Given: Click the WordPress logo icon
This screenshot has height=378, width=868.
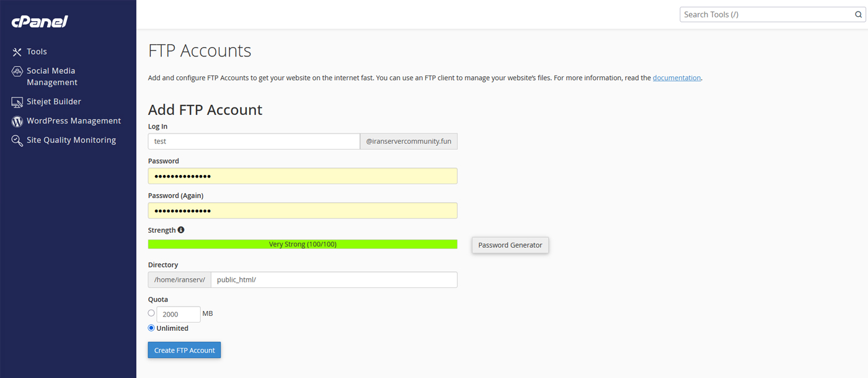Looking at the screenshot, I should (17, 121).
